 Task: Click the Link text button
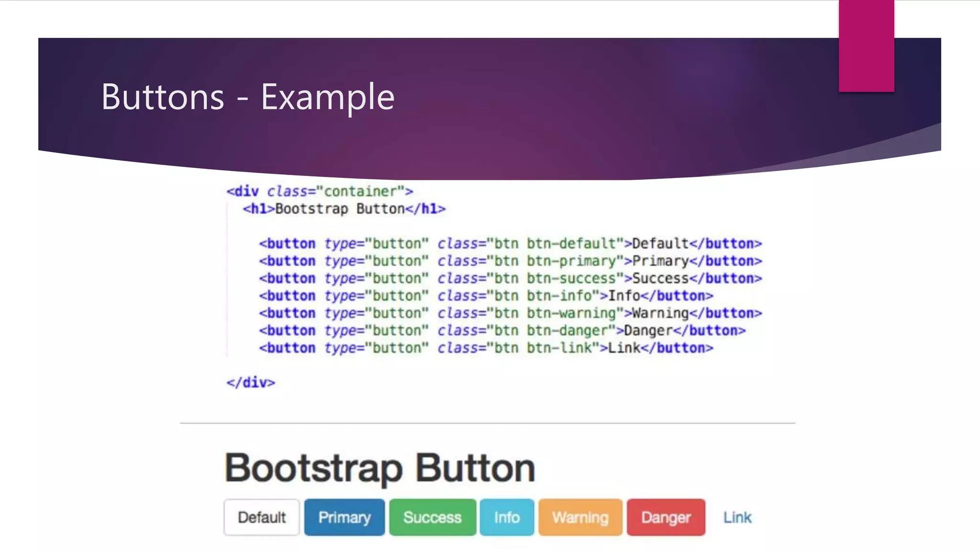tap(737, 517)
